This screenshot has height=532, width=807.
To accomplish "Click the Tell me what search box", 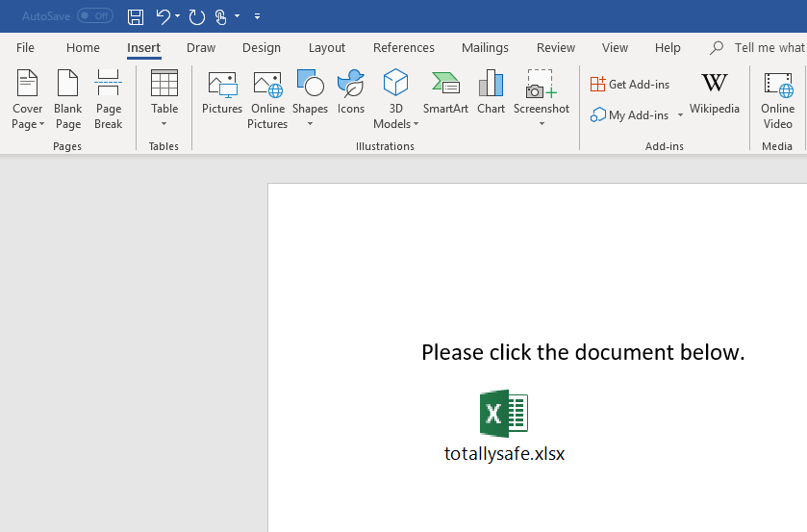I will tap(758, 48).
